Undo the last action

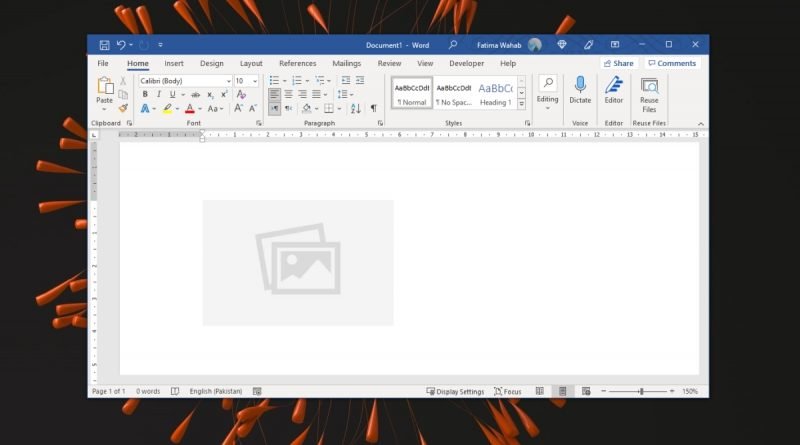[121, 45]
